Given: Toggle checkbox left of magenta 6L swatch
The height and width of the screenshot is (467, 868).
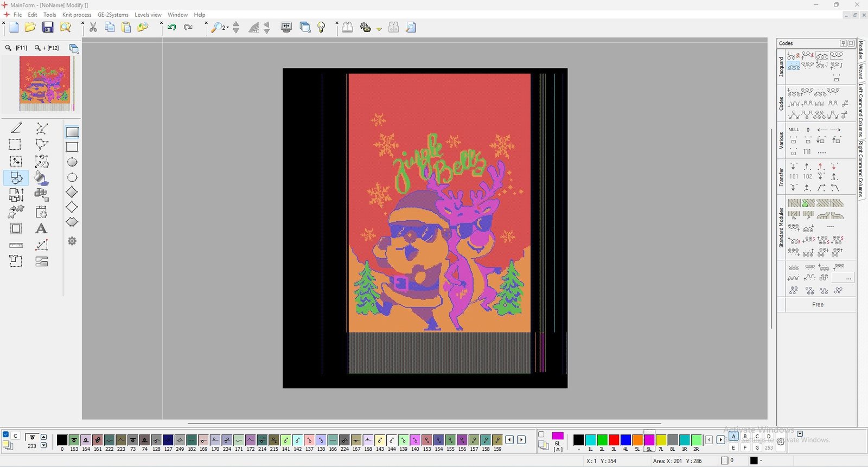Looking at the screenshot, I should tap(541, 434).
